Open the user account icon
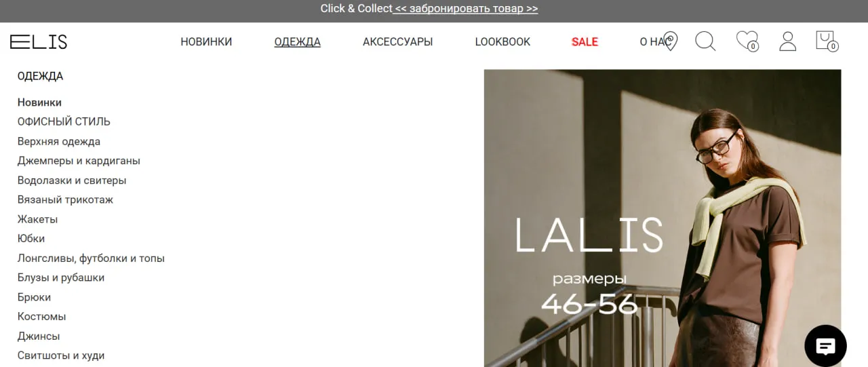The image size is (868, 367). tap(787, 41)
